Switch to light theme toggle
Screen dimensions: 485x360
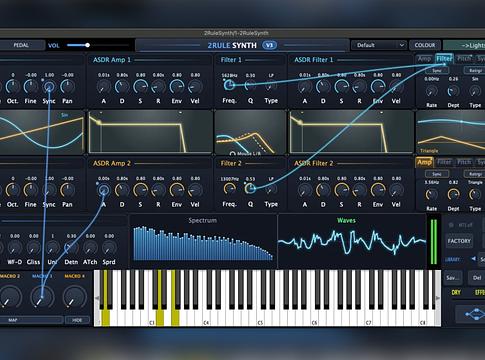pos(464,45)
